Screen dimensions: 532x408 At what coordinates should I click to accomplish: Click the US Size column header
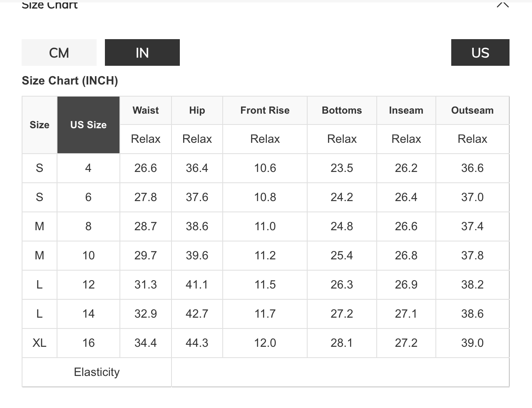tap(88, 125)
